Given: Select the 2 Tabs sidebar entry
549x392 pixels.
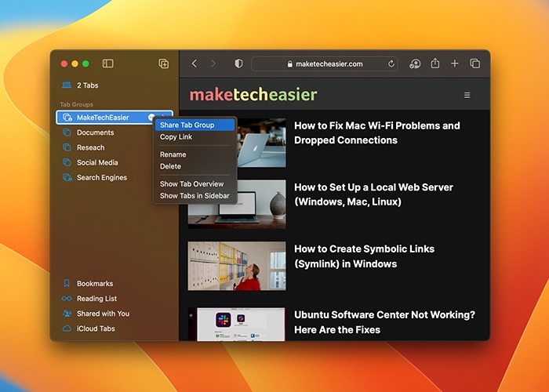Looking at the screenshot, I should click(x=115, y=85).
